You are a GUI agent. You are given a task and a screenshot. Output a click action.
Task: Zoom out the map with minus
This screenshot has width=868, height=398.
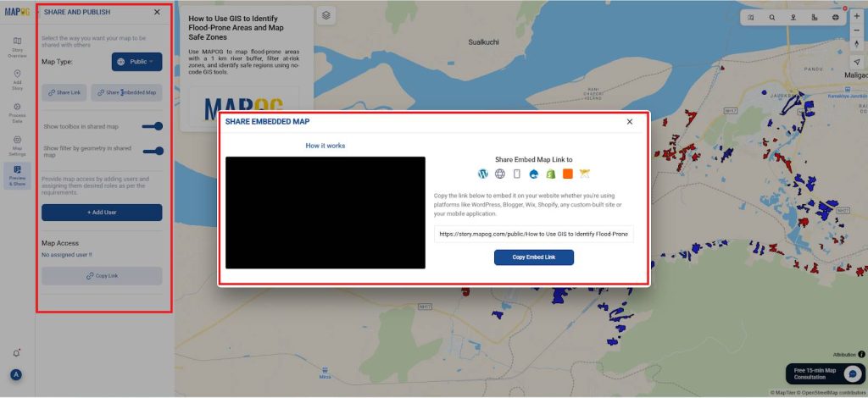click(x=857, y=30)
